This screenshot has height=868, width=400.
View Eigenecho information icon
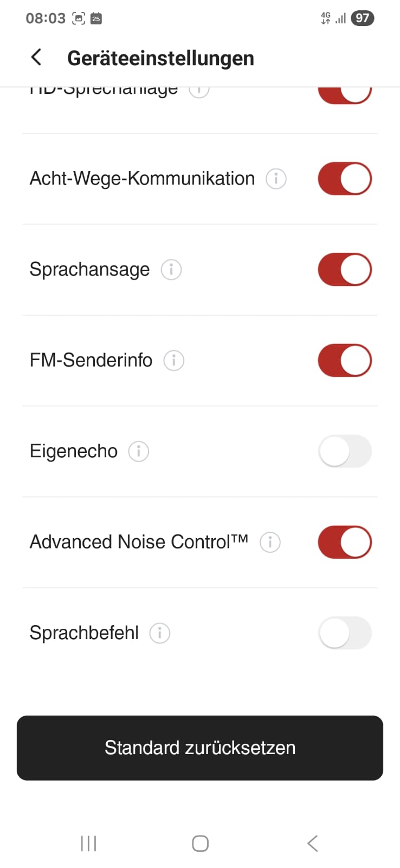click(138, 451)
